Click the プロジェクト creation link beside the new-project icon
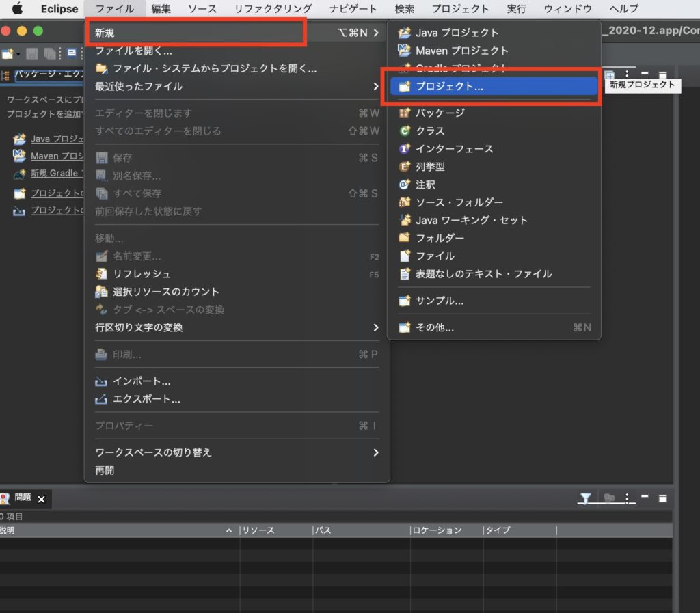This screenshot has height=613, width=700. (x=57, y=193)
